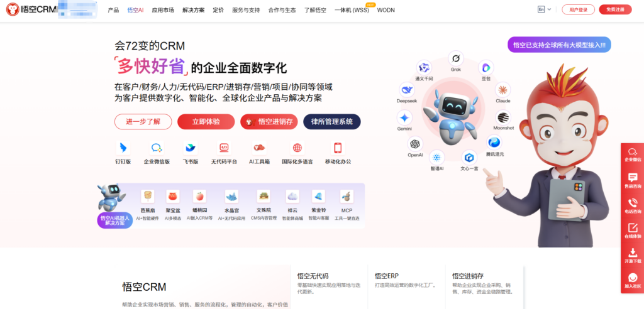
Task: Click the 移动化办公 phone icon
Action: click(x=338, y=148)
